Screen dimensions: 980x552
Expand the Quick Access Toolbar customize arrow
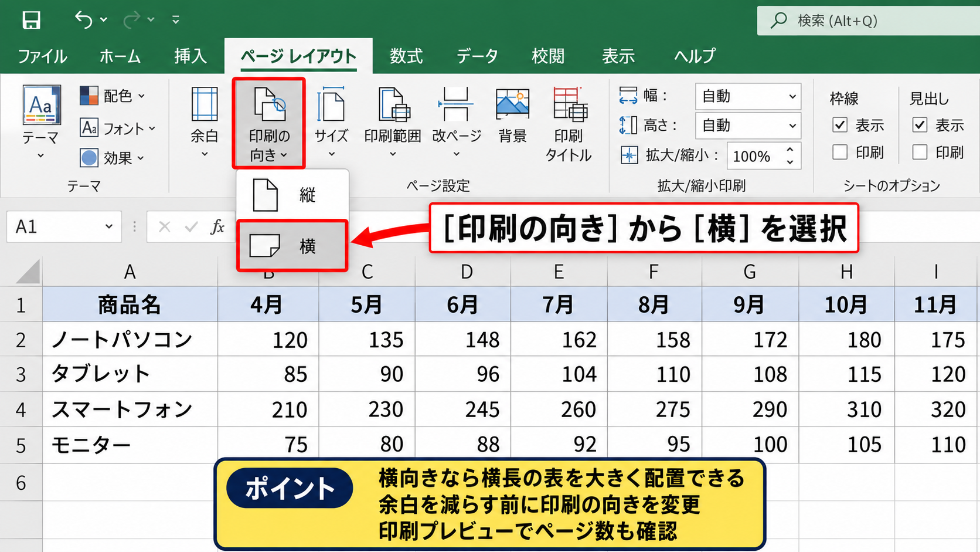(x=176, y=21)
